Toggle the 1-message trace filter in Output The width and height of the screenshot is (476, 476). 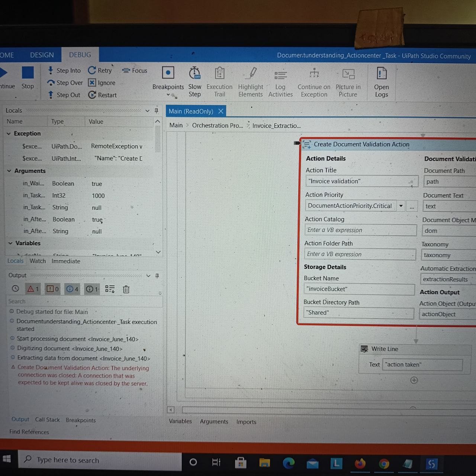coord(92,289)
